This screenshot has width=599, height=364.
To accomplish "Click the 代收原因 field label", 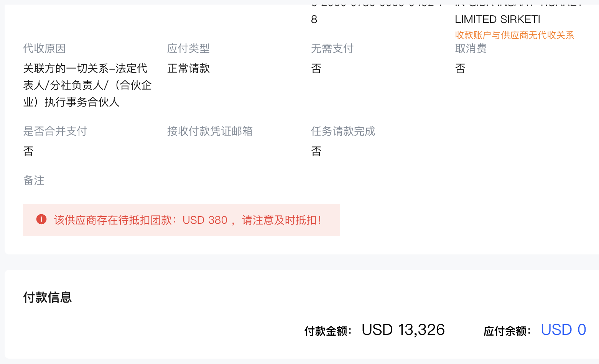I will point(44,49).
